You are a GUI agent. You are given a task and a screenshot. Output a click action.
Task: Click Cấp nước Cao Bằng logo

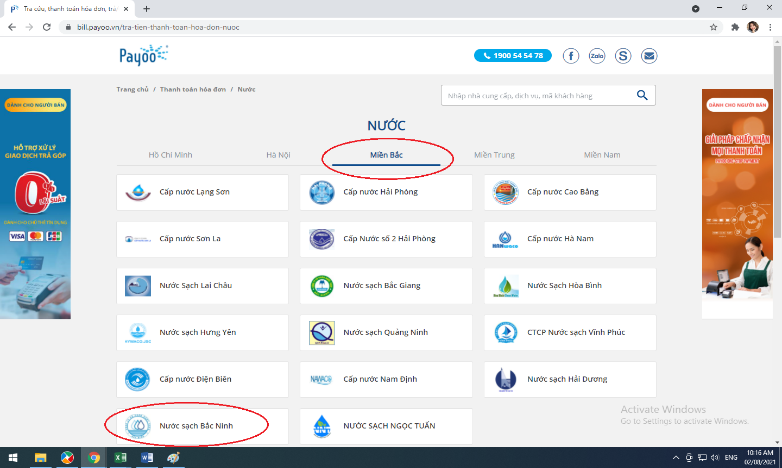coord(505,192)
